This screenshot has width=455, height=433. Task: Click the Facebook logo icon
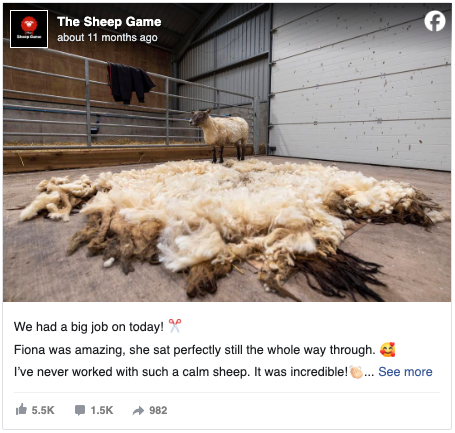click(435, 21)
